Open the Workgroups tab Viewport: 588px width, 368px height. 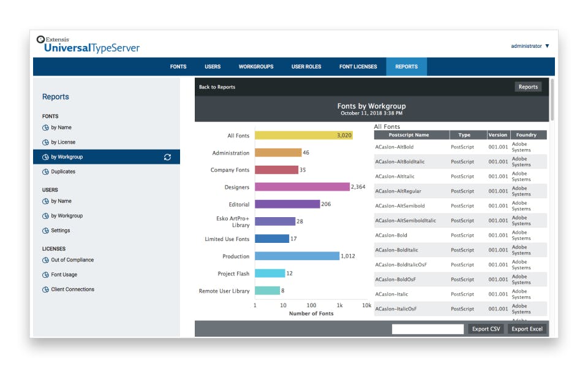tap(256, 66)
